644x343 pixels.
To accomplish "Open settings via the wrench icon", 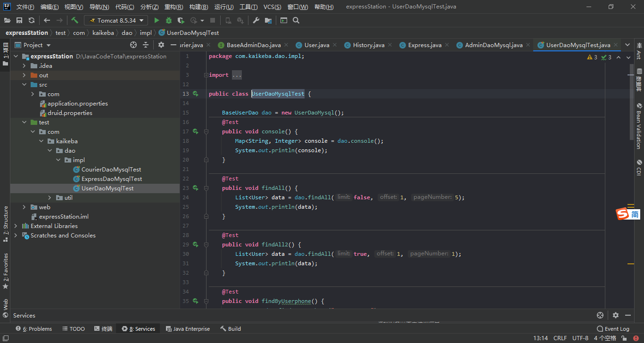I will tap(256, 20).
